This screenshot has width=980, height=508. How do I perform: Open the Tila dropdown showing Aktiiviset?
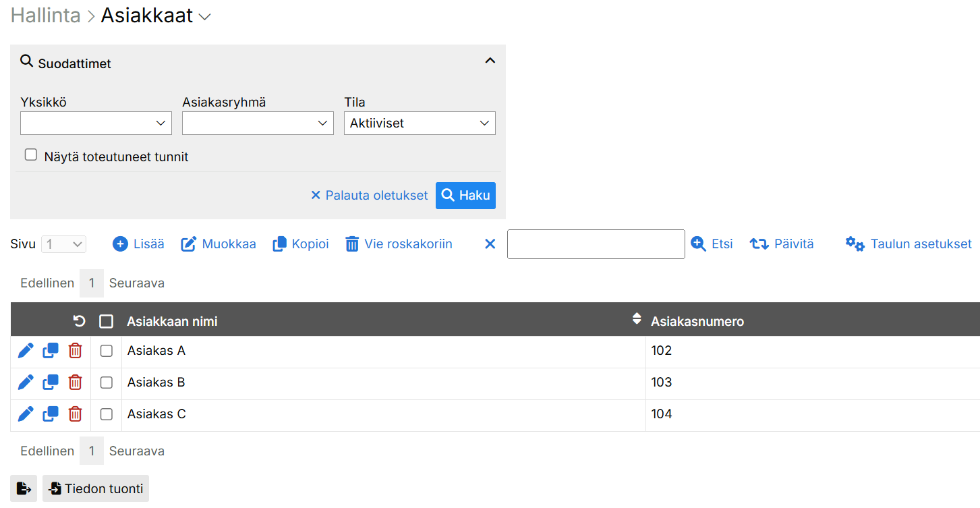(420, 123)
